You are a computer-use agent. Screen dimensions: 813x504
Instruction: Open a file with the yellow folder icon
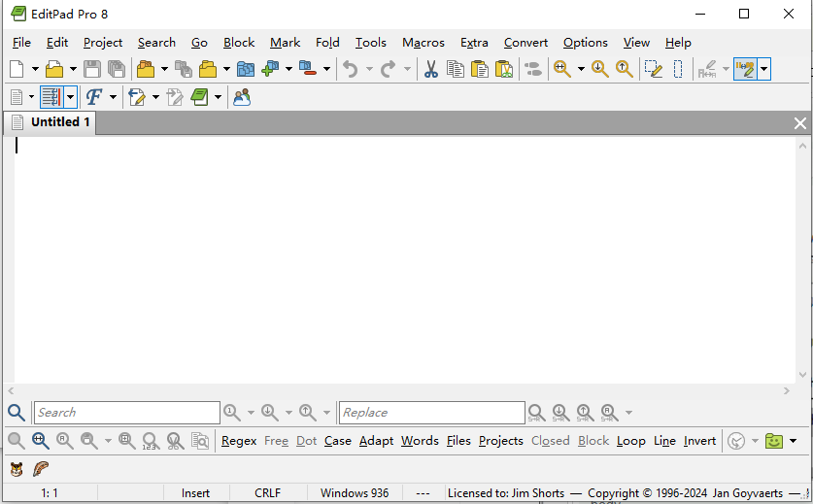pyautogui.click(x=54, y=69)
